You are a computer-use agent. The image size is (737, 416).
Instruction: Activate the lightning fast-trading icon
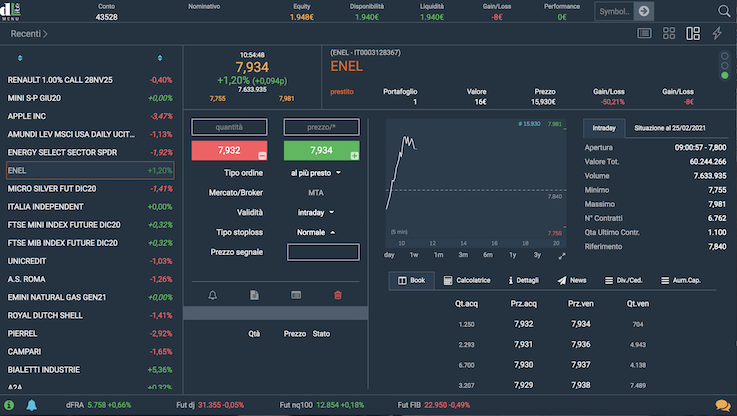[x=717, y=33]
